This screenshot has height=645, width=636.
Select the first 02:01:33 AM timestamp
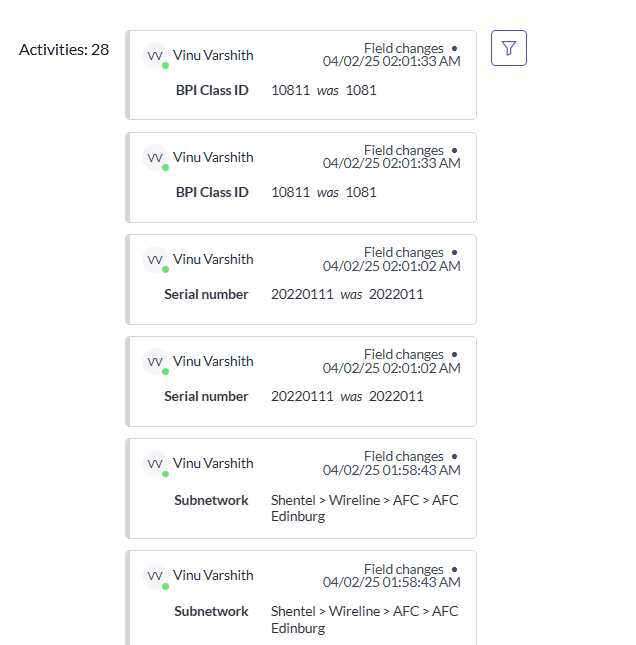click(391, 61)
